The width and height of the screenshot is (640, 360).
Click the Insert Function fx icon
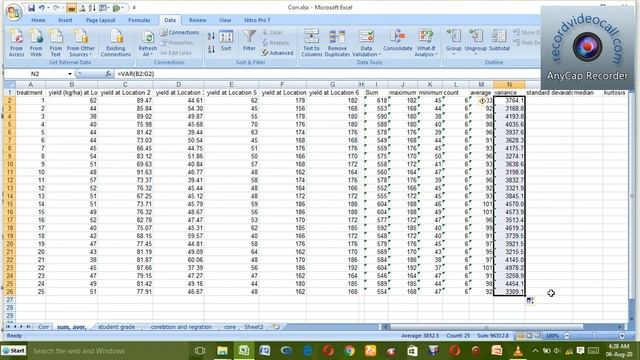(108, 74)
